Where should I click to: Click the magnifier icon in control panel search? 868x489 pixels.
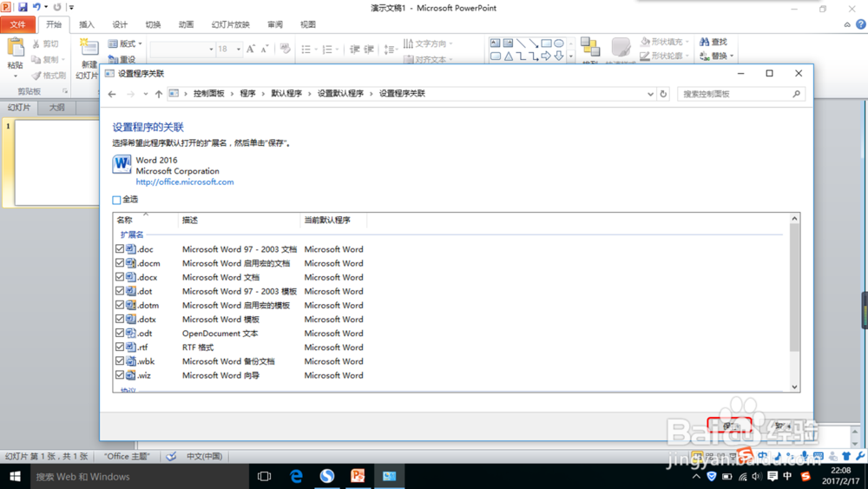[x=796, y=94]
